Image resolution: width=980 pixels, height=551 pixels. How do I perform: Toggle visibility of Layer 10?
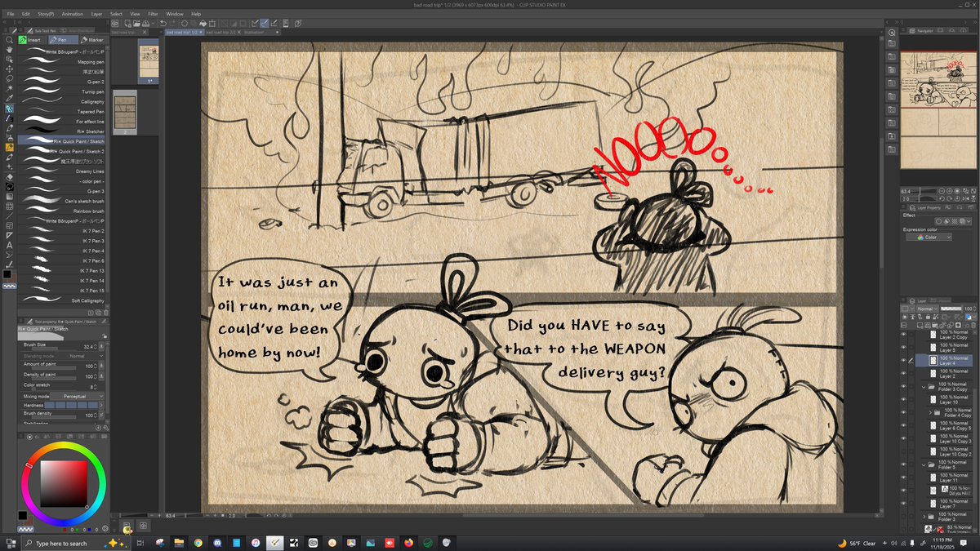click(x=903, y=400)
